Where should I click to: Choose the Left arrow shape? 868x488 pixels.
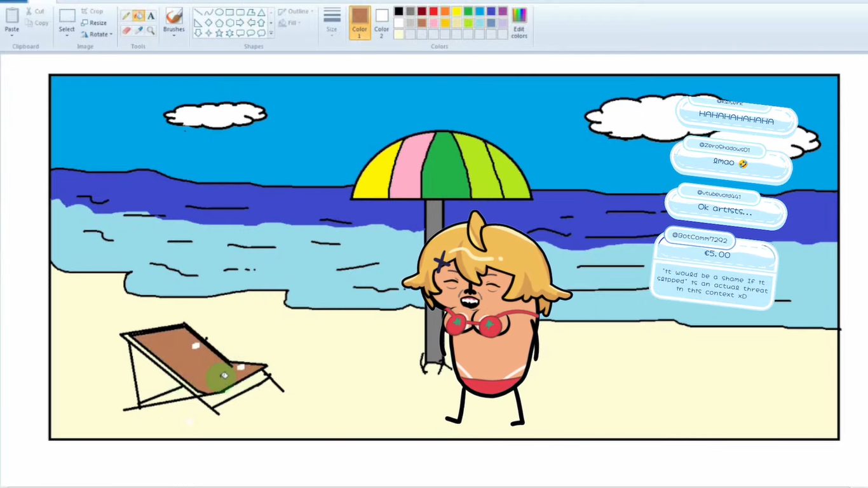click(x=251, y=23)
